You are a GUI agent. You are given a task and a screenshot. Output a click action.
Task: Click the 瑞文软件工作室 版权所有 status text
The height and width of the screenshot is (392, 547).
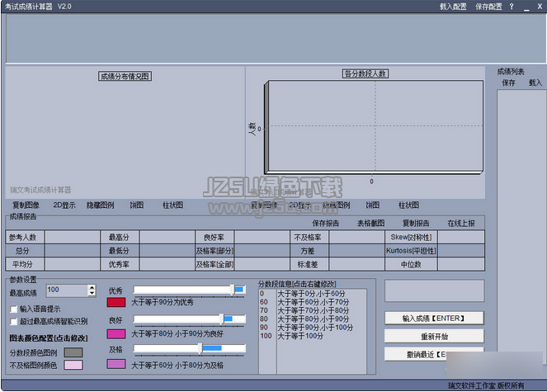(x=486, y=385)
